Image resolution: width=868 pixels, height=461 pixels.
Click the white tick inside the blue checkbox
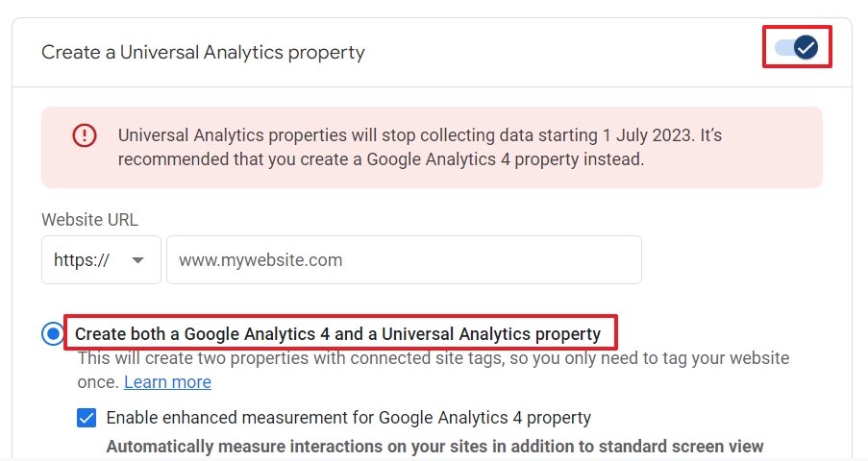pyautogui.click(x=87, y=418)
